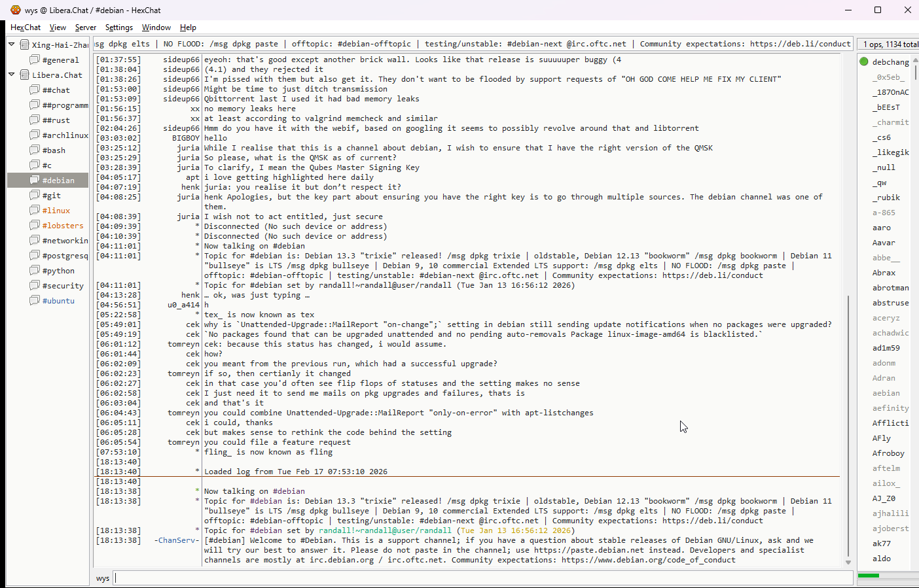Switch to the #lobsters channel
Screen dimensions: 919x588
point(63,226)
